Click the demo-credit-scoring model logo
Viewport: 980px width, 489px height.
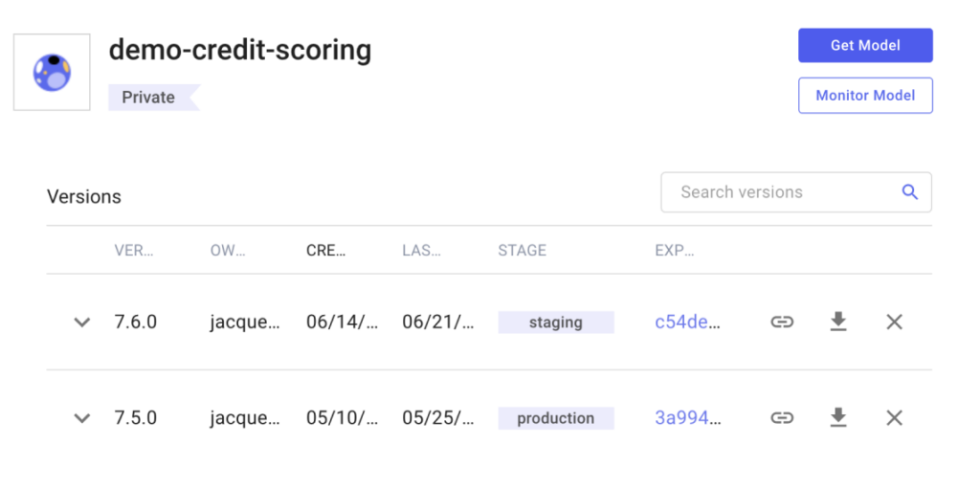[x=52, y=72]
